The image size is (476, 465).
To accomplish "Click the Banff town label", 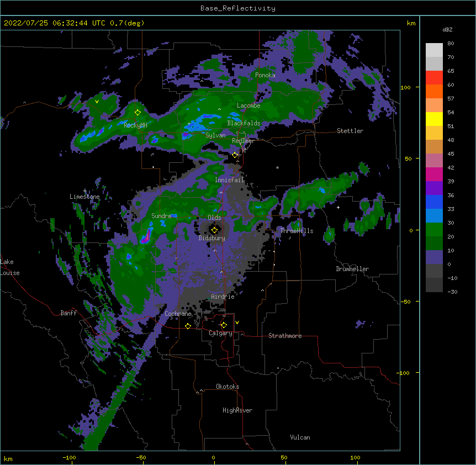I will 68,313.
